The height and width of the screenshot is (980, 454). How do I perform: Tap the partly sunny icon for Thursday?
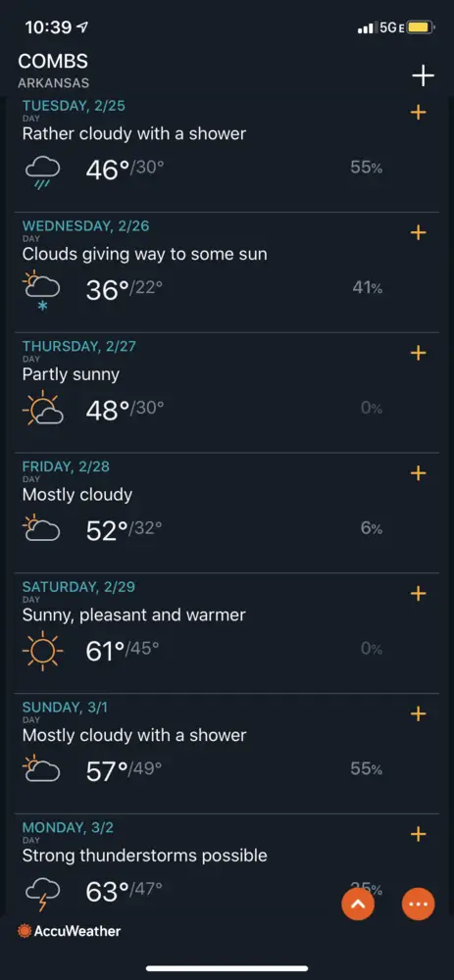(x=42, y=408)
